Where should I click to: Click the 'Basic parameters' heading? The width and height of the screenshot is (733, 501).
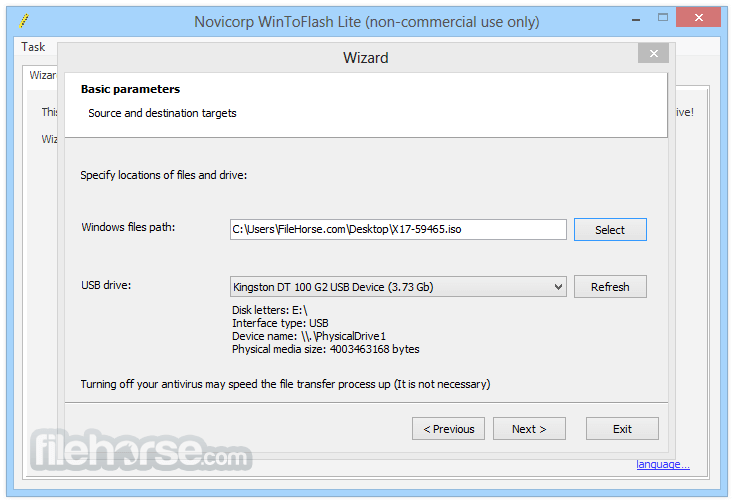click(130, 89)
